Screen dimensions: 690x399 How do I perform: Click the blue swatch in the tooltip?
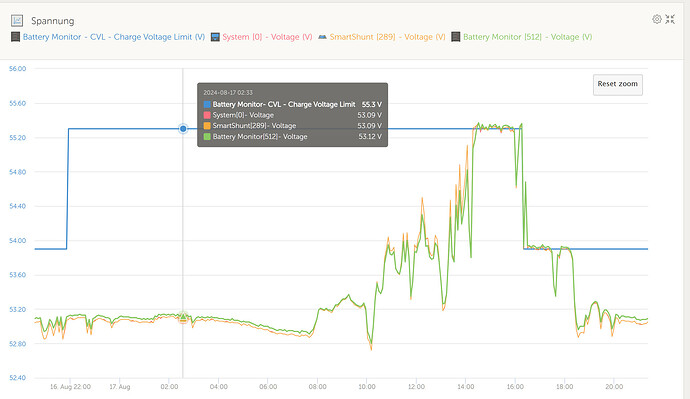207,104
